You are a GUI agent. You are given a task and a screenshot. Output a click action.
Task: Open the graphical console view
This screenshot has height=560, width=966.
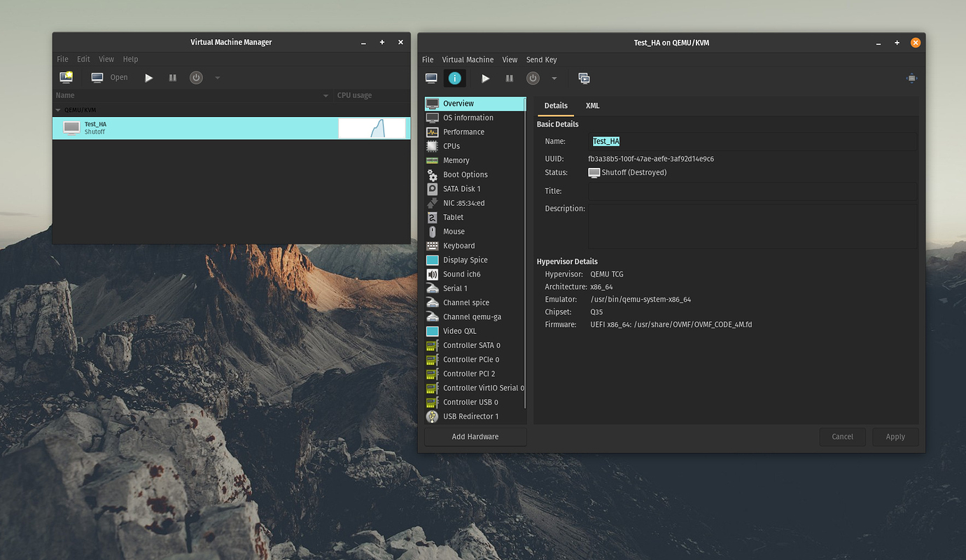click(430, 78)
